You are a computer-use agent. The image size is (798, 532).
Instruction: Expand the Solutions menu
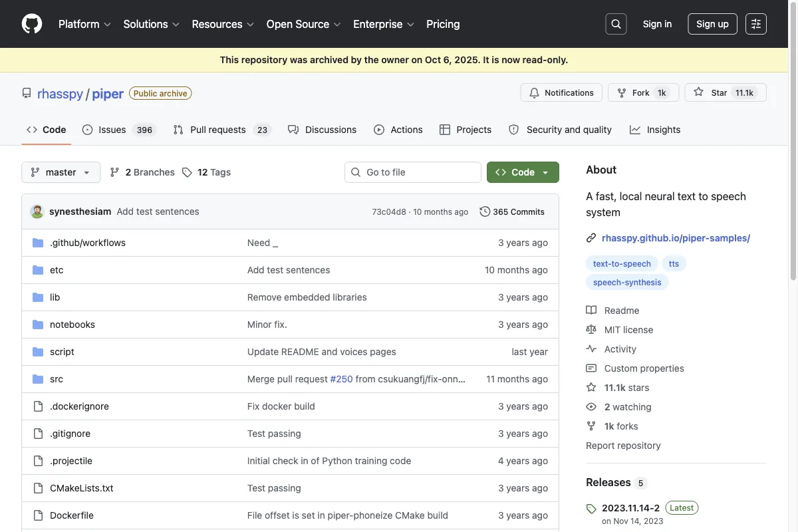(x=152, y=24)
